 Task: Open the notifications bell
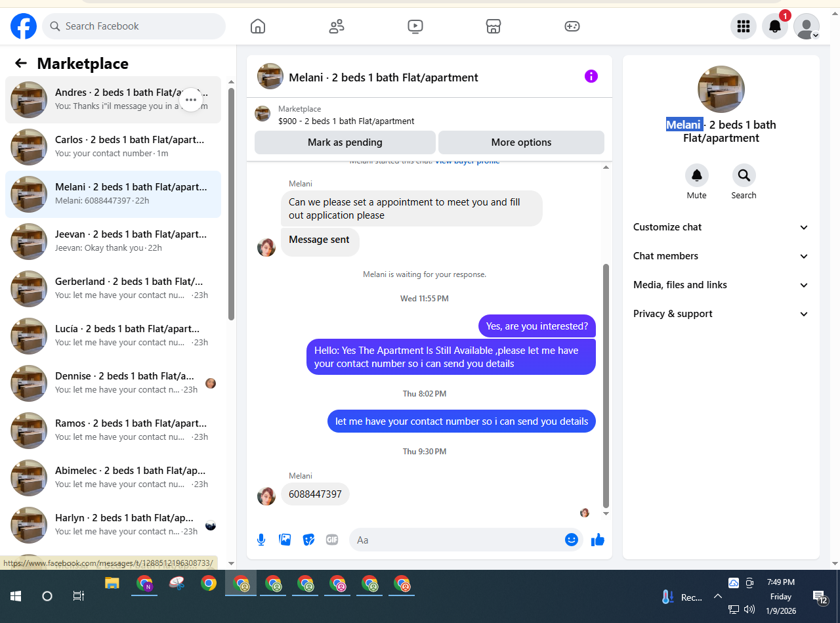pyautogui.click(x=775, y=26)
